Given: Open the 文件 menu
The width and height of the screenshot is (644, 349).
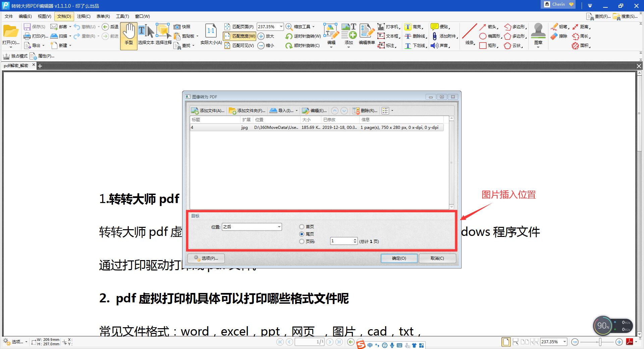Looking at the screenshot, I should coord(9,16).
